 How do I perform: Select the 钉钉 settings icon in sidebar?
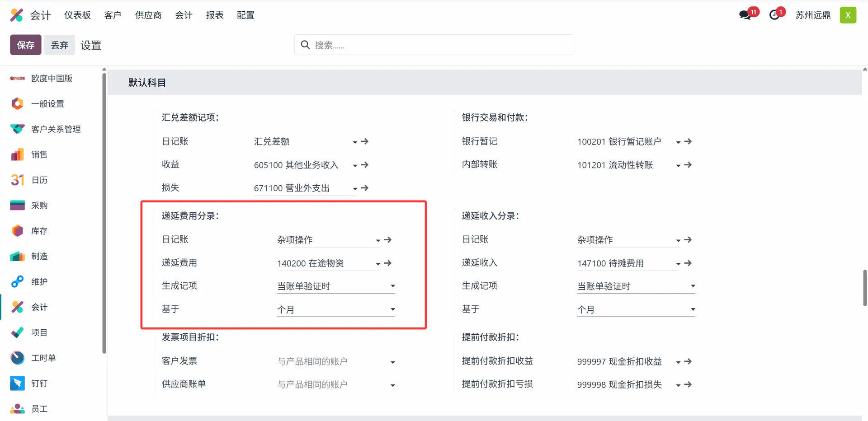tap(17, 384)
